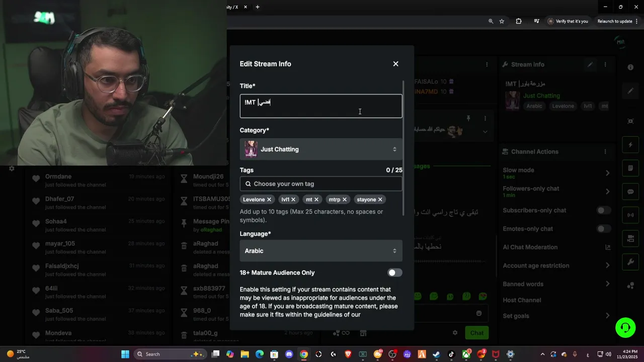Click the green Chat send button
Image resolution: width=644 pixels, height=362 pixels.
coord(477,333)
